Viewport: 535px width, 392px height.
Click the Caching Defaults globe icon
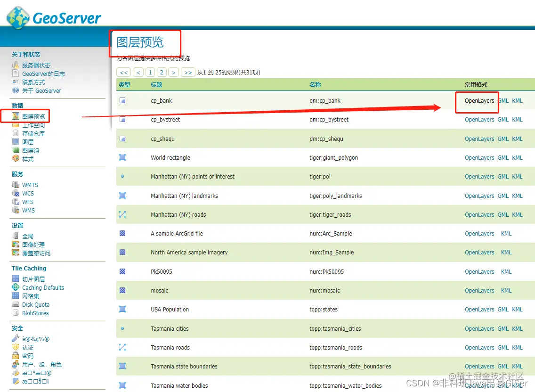click(x=16, y=287)
